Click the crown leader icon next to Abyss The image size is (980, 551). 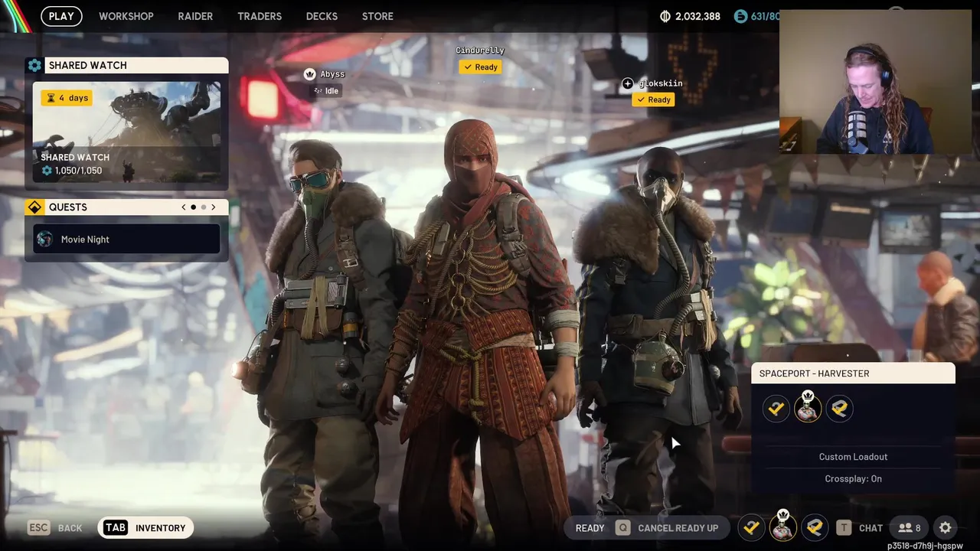click(310, 74)
